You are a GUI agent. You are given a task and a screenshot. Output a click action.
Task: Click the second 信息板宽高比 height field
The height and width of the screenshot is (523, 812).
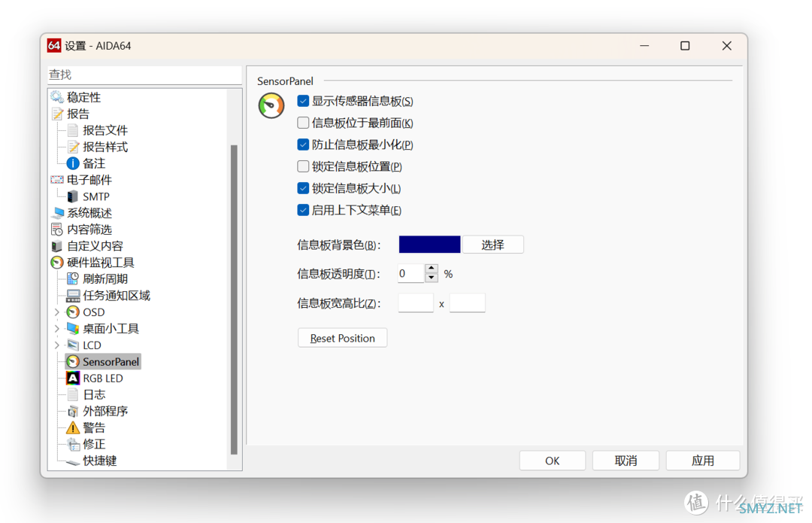pyautogui.click(x=467, y=303)
